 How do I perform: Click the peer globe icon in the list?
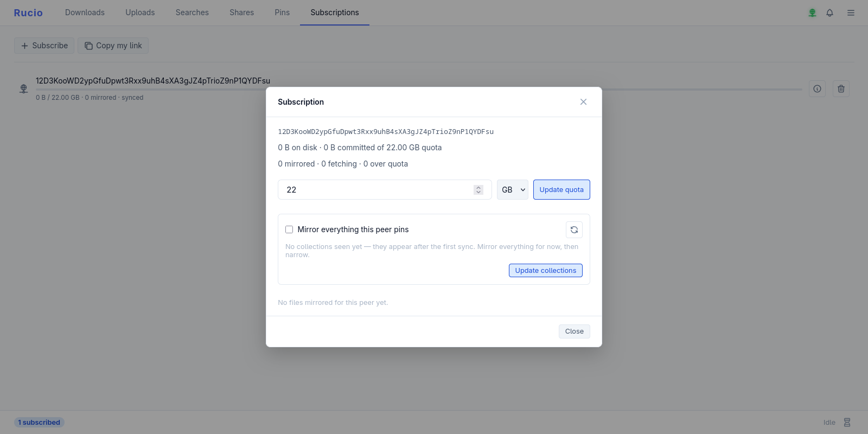[x=23, y=88]
